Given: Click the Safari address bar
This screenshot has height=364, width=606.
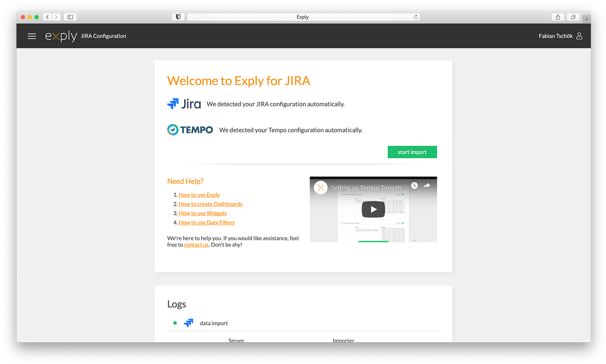Looking at the screenshot, I should tap(303, 17).
